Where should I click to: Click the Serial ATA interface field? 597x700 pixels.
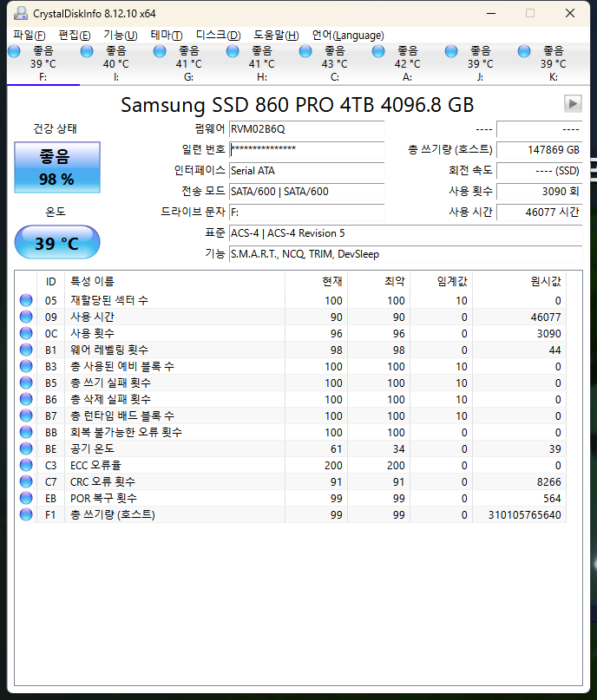[307, 171]
